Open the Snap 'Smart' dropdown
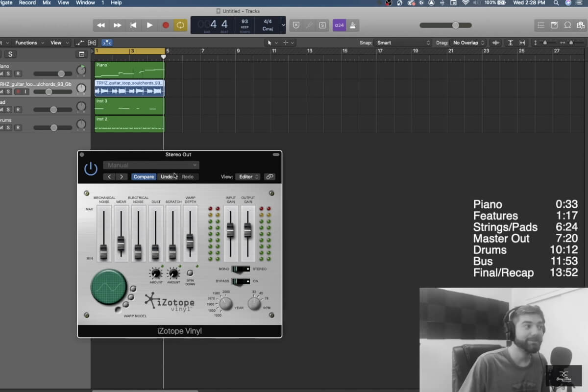 (403, 43)
